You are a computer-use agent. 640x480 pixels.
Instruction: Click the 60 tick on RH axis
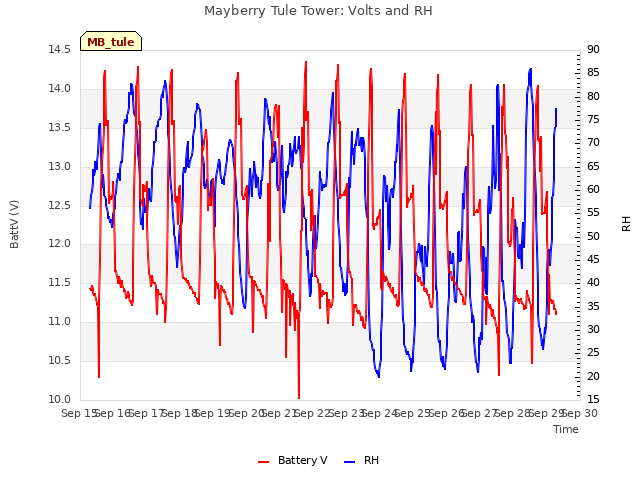593,189
